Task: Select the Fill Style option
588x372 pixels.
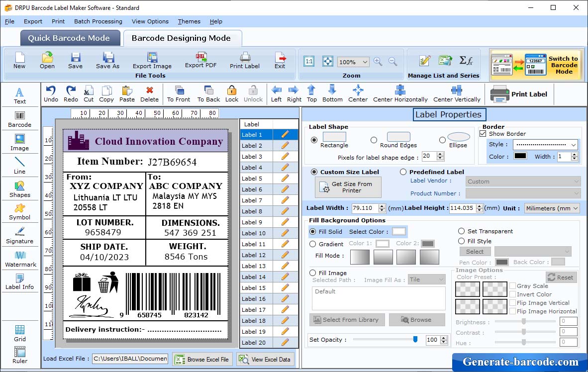Action: (x=461, y=241)
